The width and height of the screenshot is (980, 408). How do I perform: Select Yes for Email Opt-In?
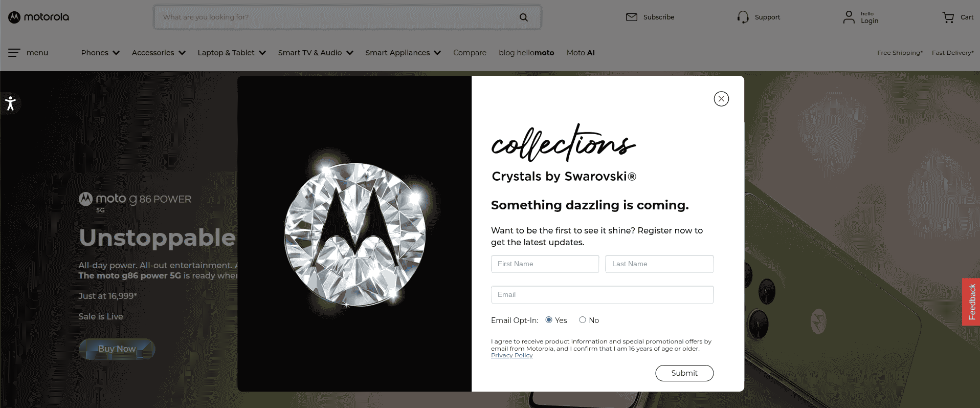click(549, 320)
